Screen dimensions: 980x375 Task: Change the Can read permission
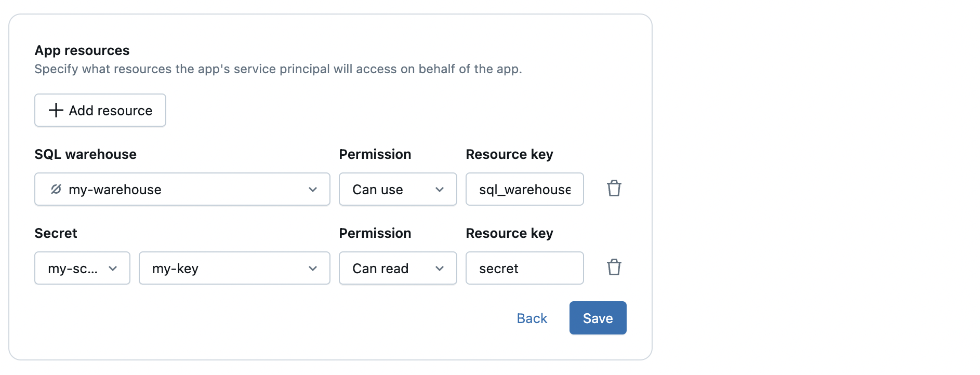pos(398,268)
